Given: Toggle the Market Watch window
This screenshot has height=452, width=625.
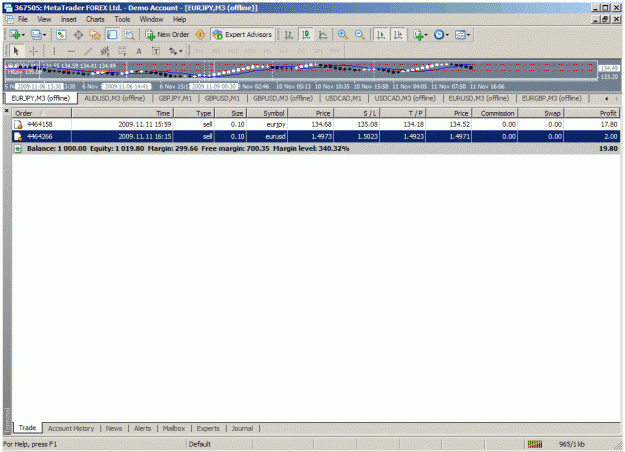Looking at the screenshot, I should click(61, 35).
